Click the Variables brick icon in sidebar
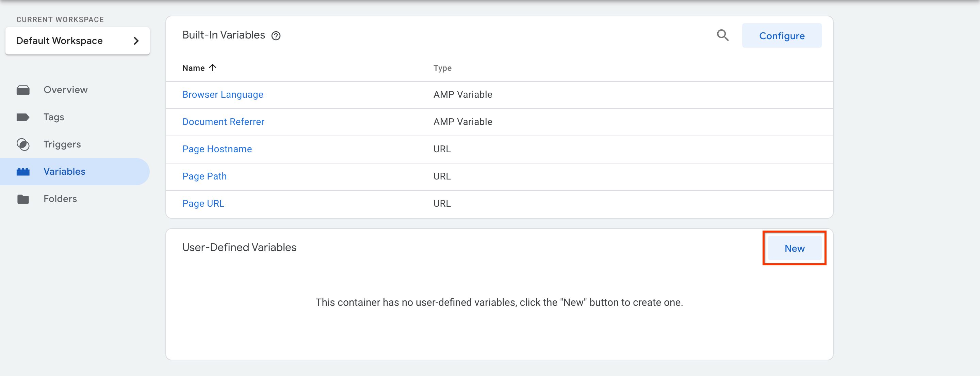Screen dimensions: 980x376 tap(23, 172)
